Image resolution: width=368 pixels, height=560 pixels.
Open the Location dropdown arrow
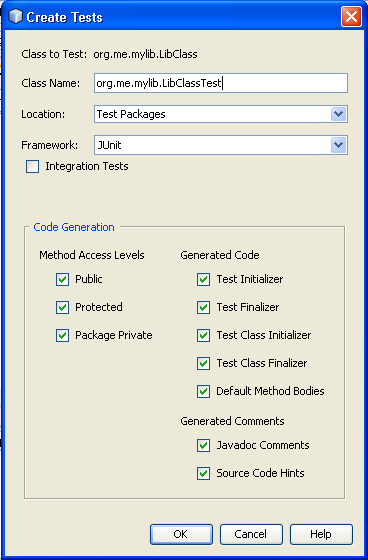pos(338,114)
